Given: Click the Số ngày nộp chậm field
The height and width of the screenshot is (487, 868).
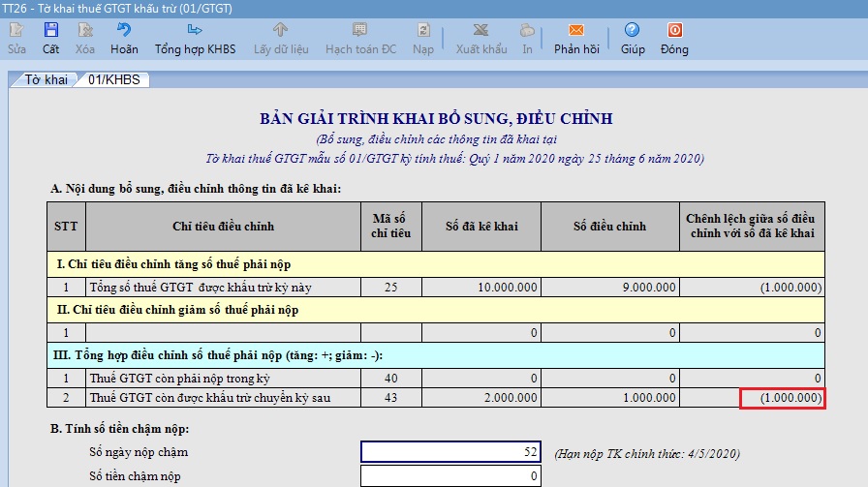Looking at the screenshot, I should pos(450,451).
